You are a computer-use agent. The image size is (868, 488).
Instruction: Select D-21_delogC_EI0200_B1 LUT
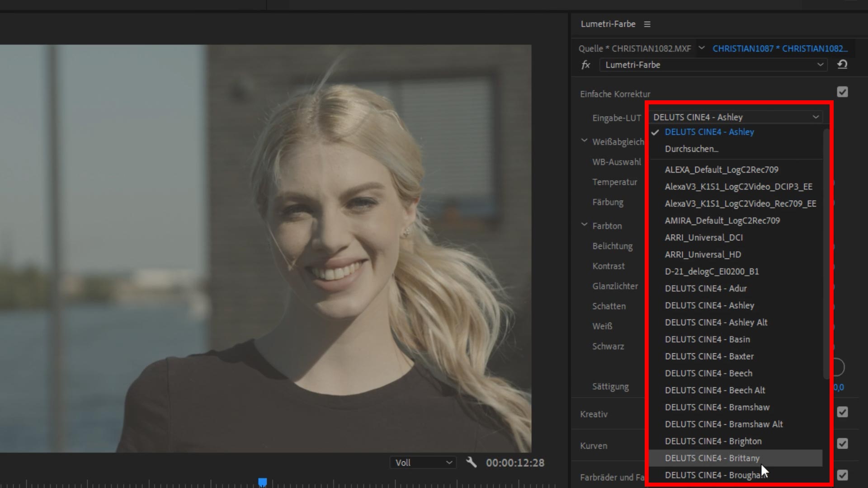(736, 272)
